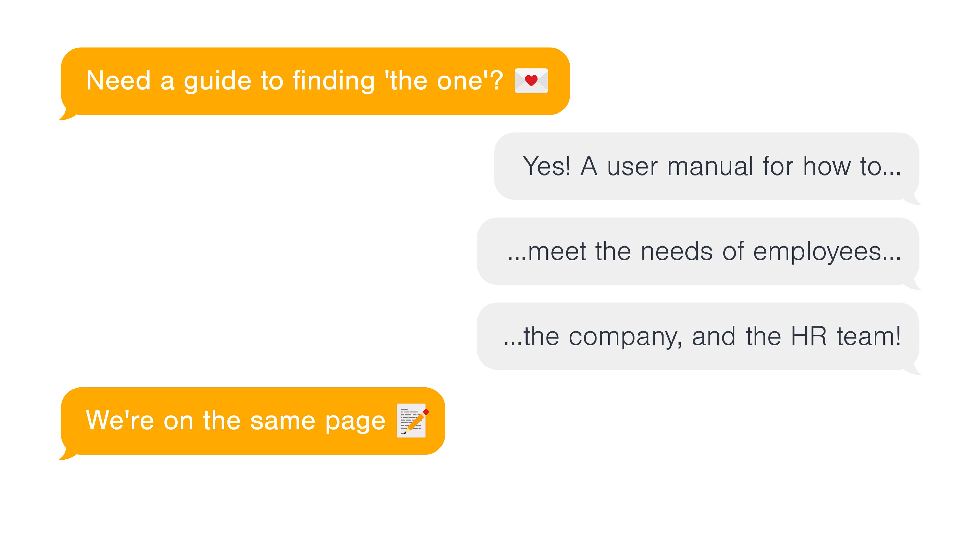Click the love letter envelope emoji
The image size is (980, 551).
click(531, 81)
